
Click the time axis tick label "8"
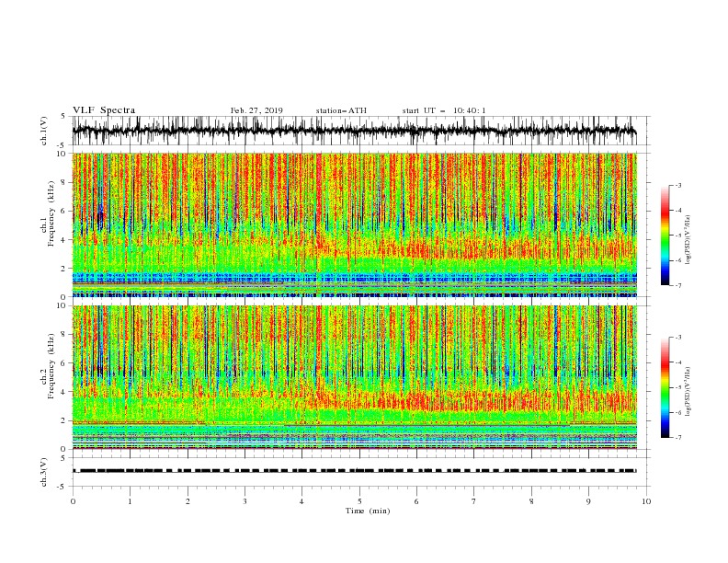531,501
